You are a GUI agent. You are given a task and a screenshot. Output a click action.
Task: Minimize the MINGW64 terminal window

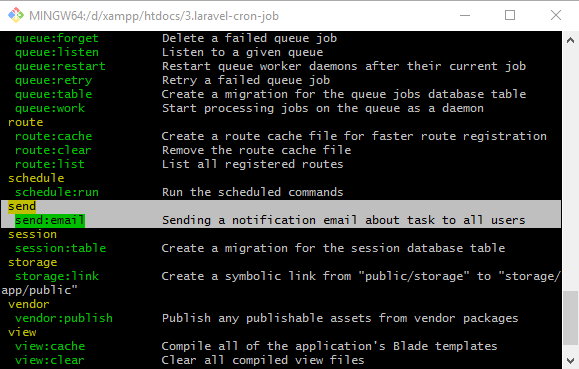click(465, 15)
